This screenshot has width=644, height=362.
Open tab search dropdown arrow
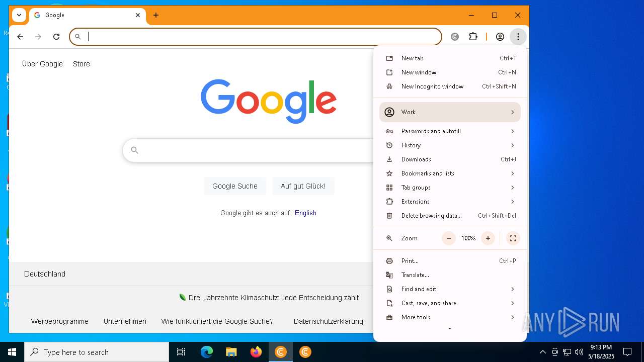(19, 15)
